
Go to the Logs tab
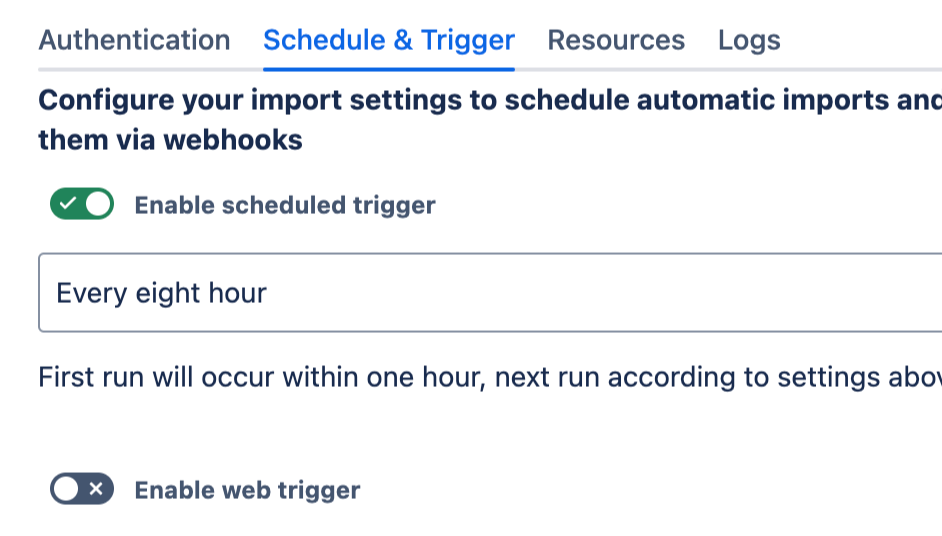(x=749, y=40)
